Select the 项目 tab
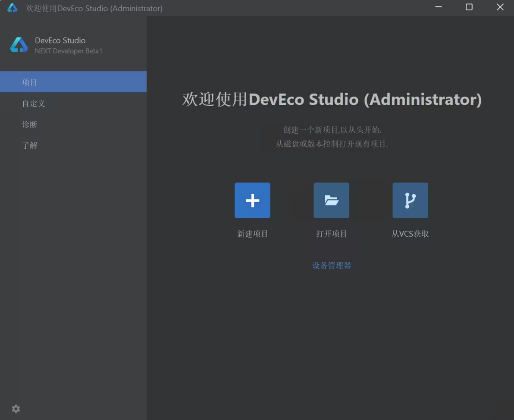Image resolution: width=514 pixels, height=420 pixels. click(73, 81)
